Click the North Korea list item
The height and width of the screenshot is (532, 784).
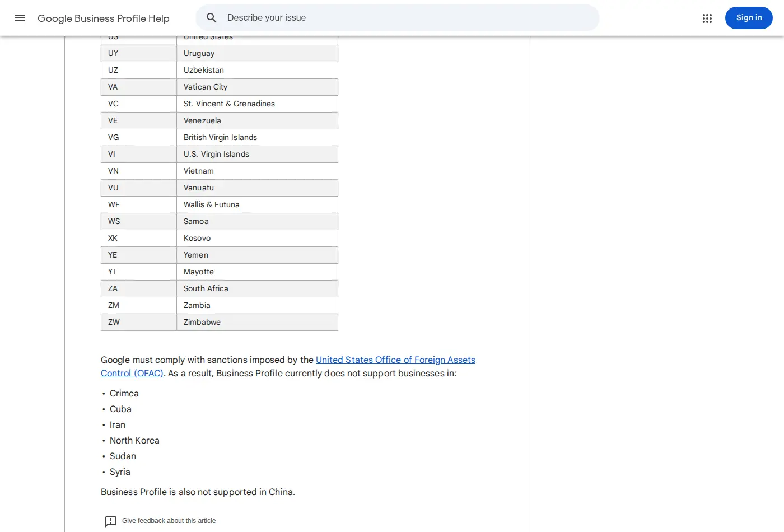coord(134,441)
